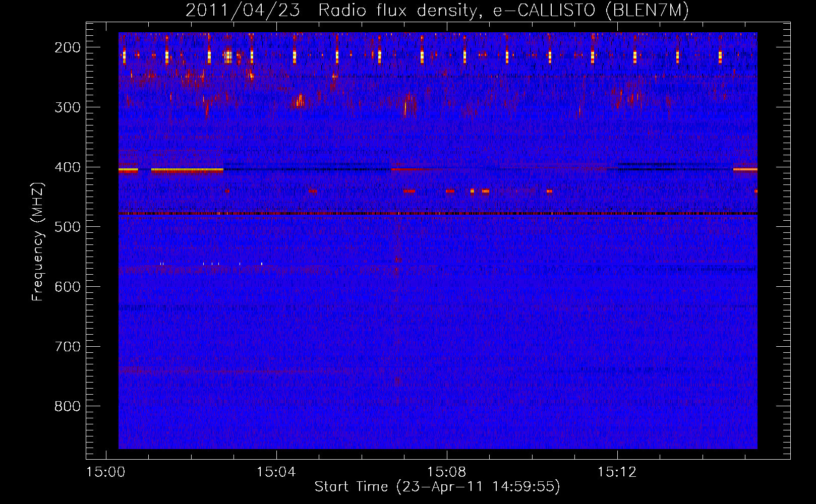Click the 'Frequency (MHZ)' axis title
The height and width of the screenshot is (504, 816).
point(38,241)
